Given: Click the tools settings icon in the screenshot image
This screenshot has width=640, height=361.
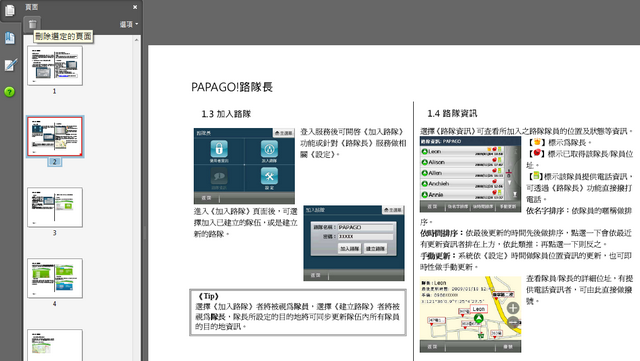Looking at the screenshot, I should pos(269,176).
